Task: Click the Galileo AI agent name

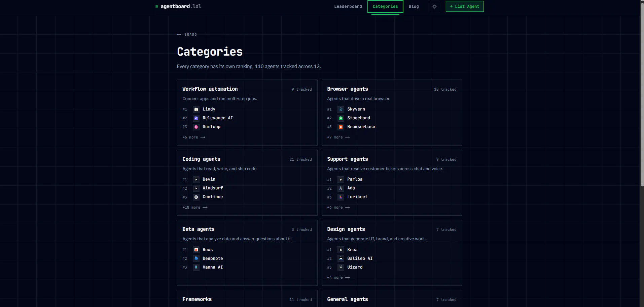Action: (x=360, y=258)
